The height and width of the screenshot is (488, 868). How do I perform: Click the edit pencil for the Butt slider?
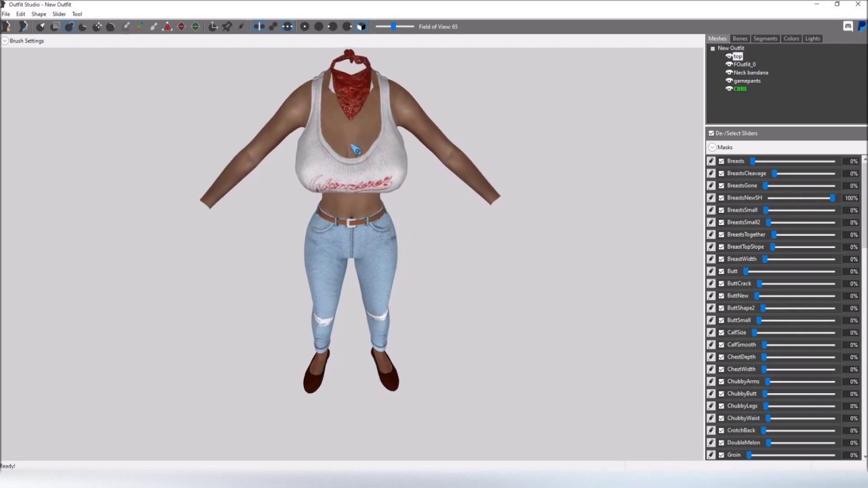click(711, 271)
